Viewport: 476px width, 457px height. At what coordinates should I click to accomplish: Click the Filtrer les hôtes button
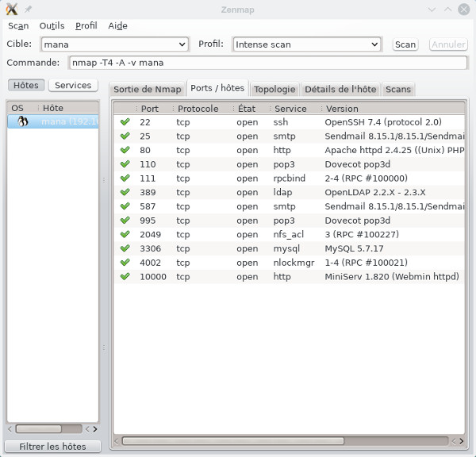pos(54,447)
